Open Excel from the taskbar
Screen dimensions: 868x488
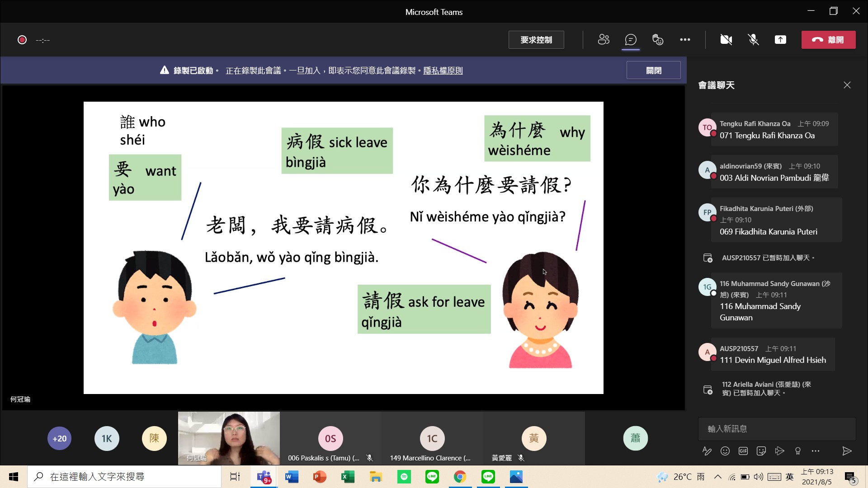348,477
